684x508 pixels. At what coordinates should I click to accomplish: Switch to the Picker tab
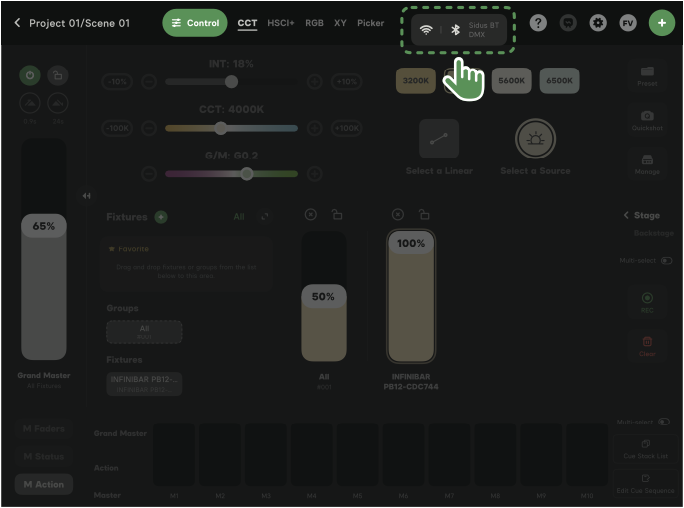pyautogui.click(x=370, y=23)
